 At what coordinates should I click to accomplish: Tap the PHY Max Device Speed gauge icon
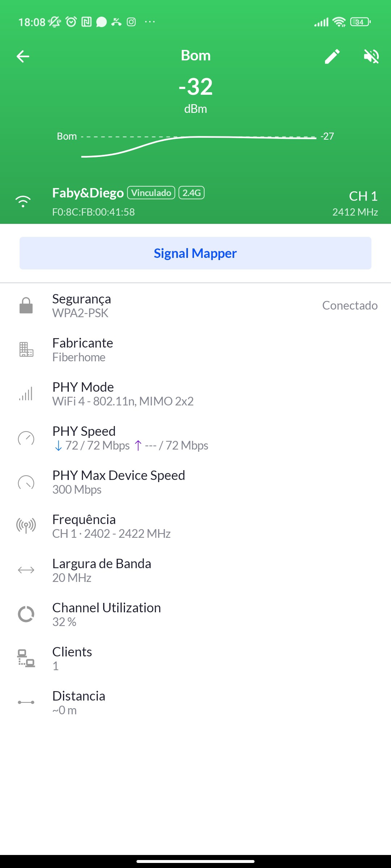tap(26, 482)
